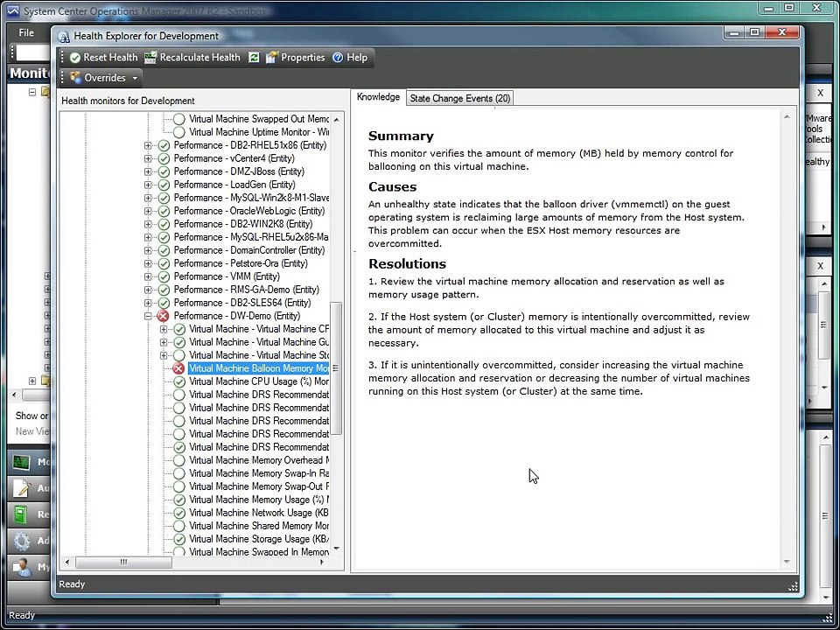Expand Performance - OracleWebLogic (Entity) node
Viewport: 840px width, 630px height.
point(148,211)
